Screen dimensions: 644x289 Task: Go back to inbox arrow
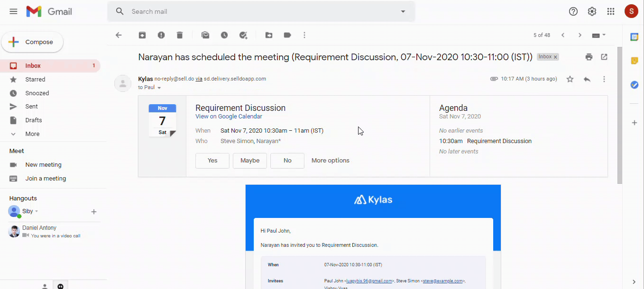tap(119, 35)
